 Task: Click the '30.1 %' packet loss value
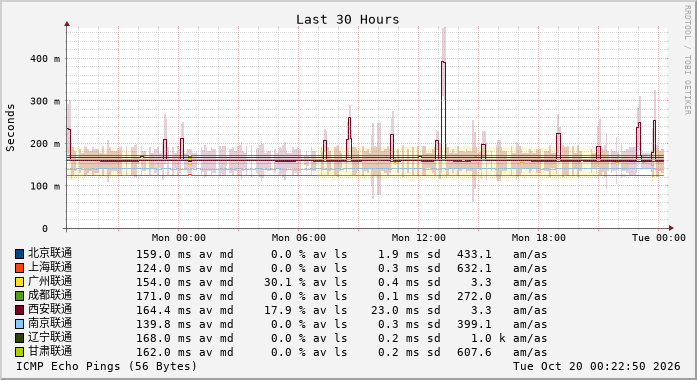[285, 282]
